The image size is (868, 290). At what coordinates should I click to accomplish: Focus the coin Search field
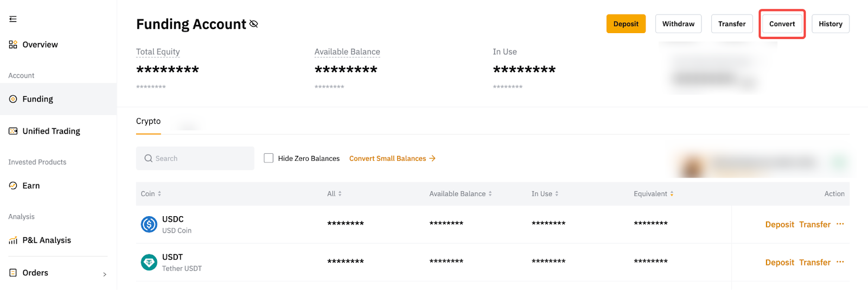[195, 159]
